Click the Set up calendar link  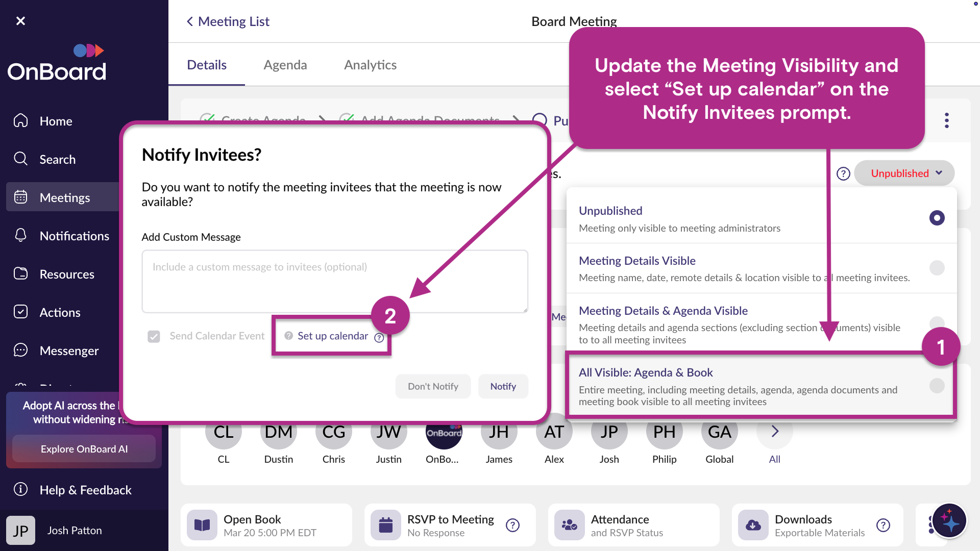[332, 336]
